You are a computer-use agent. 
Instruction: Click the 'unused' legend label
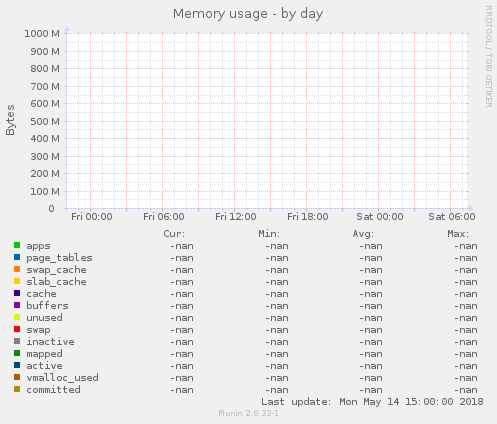pyautogui.click(x=44, y=318)
